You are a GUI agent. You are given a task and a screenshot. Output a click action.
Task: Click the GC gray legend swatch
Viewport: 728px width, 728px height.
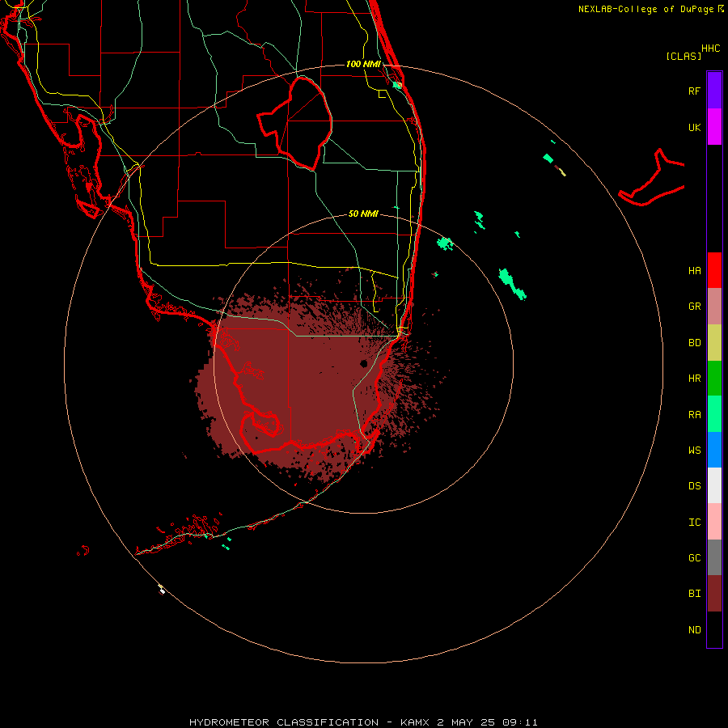(714, 557)
